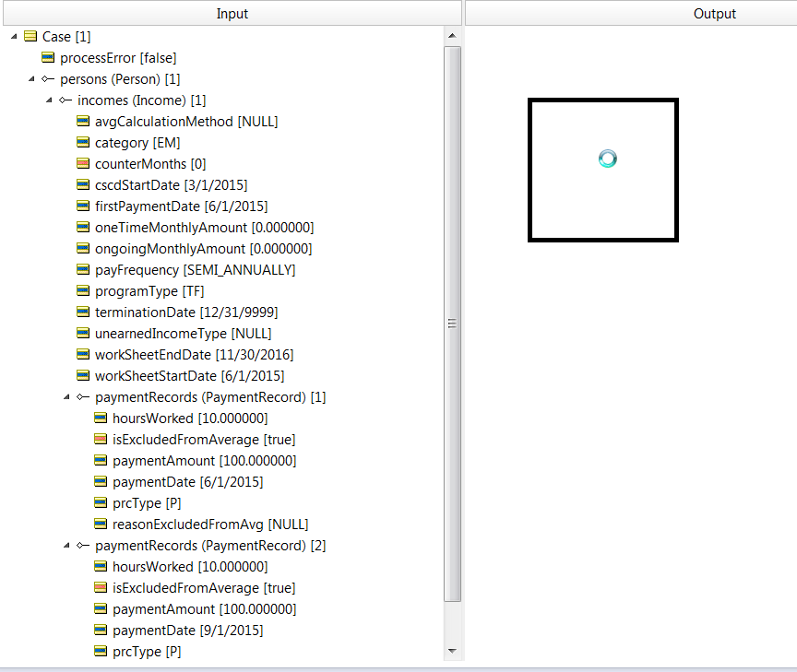Image resolution: width=797 pixels, height=672 pixels.
Task: Select programType [TF] row
Action: 150,291
